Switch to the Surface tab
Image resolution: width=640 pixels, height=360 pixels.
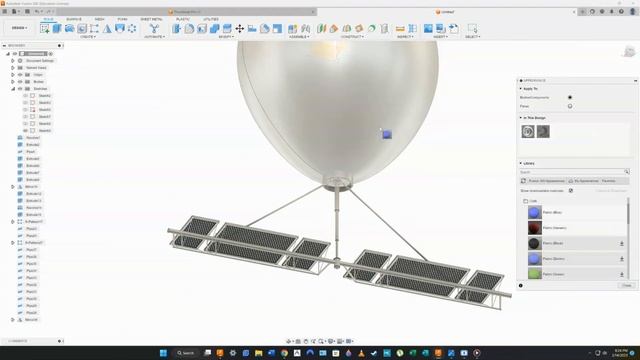pyautogui.click(x=73, y=19)
